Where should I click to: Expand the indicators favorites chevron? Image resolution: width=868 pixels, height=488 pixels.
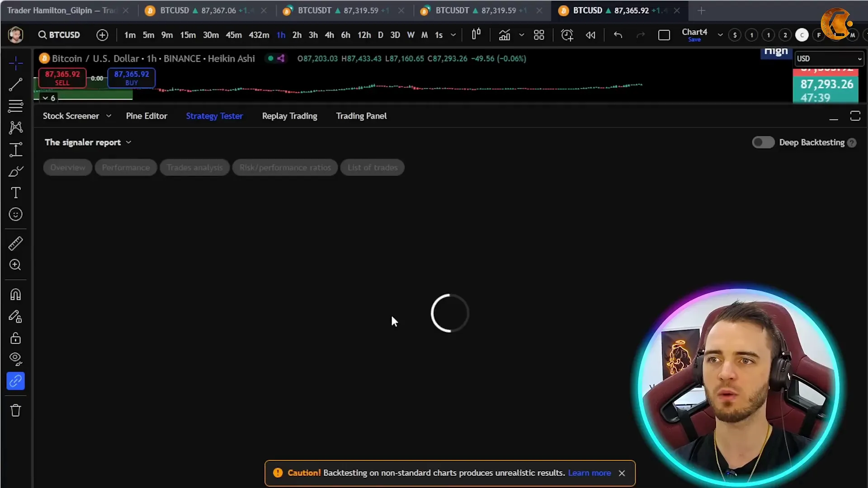[x=521, y=35]
